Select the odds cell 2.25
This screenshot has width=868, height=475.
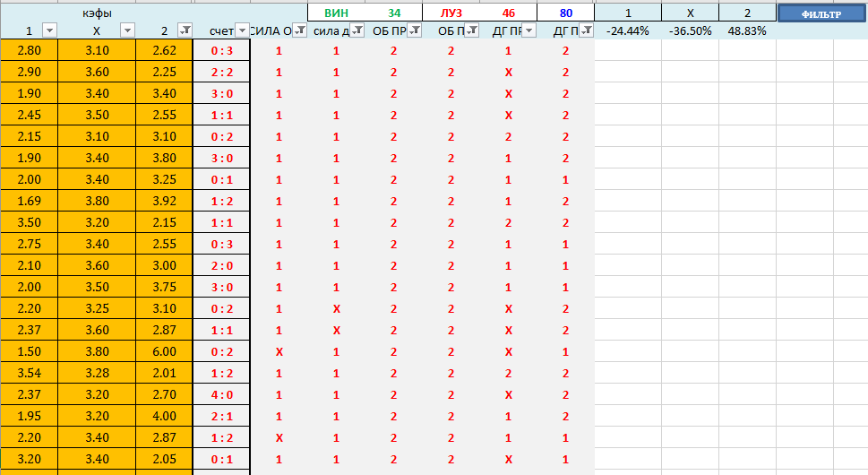coord(165,72)
